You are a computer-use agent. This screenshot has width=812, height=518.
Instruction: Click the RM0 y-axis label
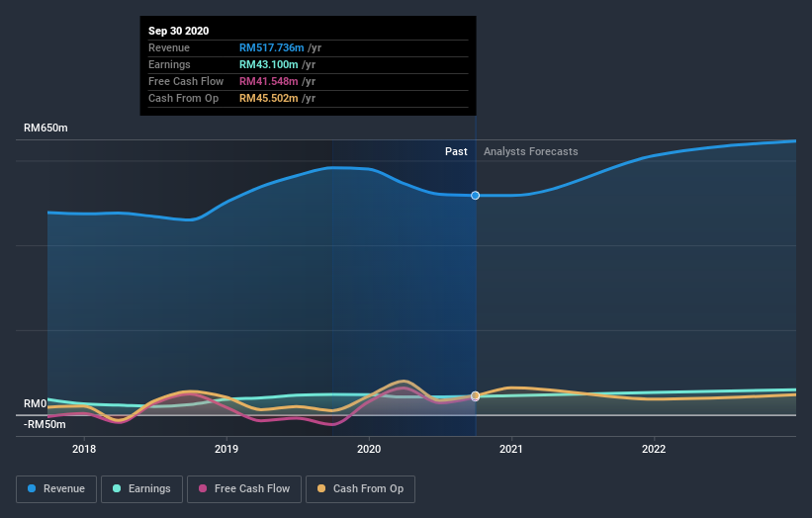(36, 403)
